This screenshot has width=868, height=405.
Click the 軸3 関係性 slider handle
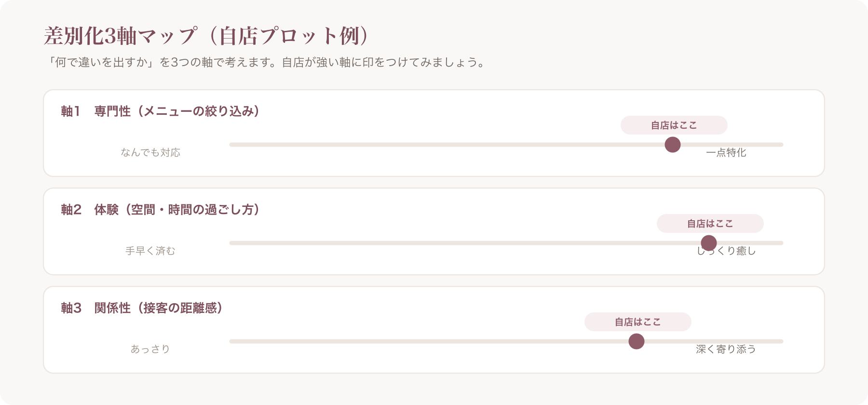click(637, 341)
